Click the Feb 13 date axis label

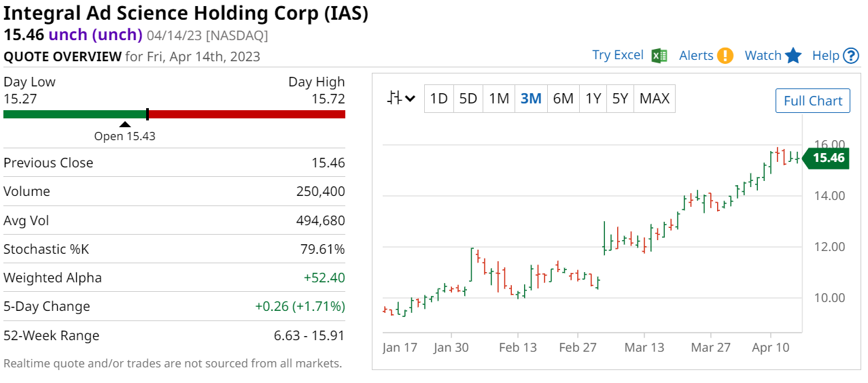[517, 348]
